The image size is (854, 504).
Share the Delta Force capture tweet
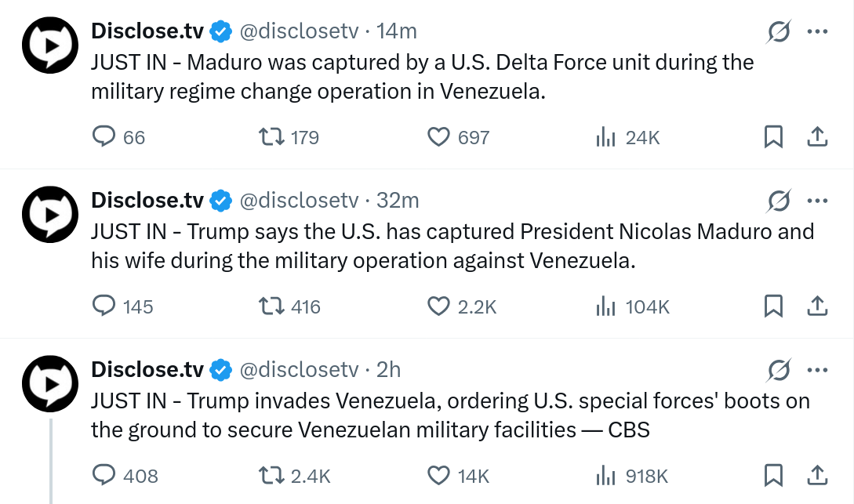(817, 137)
